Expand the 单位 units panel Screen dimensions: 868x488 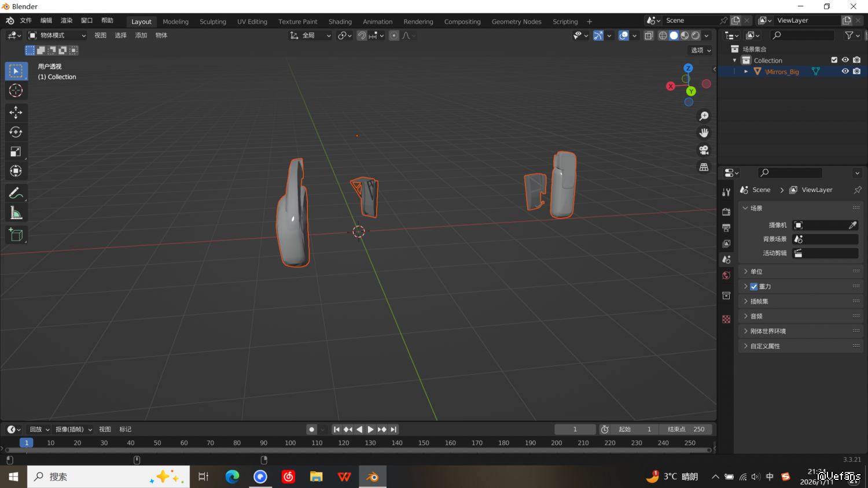[756, 272]
